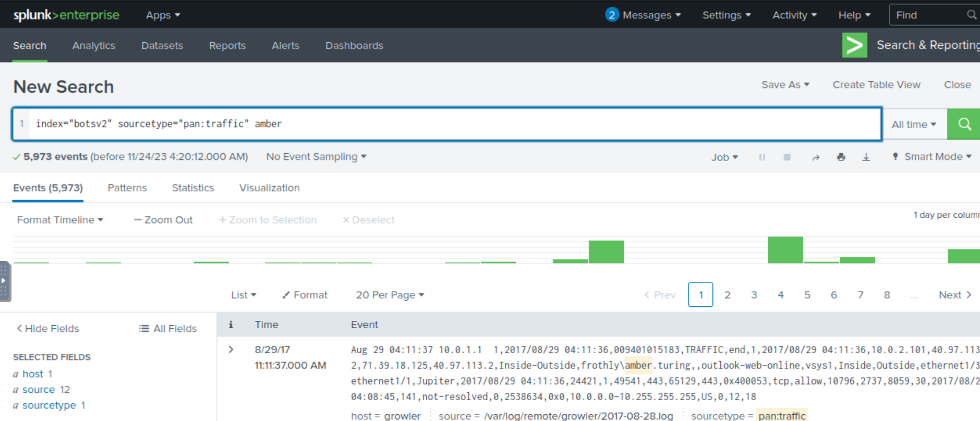Screen dimensions: 980x421
Task: Share the search job
Action: (816, 157)
